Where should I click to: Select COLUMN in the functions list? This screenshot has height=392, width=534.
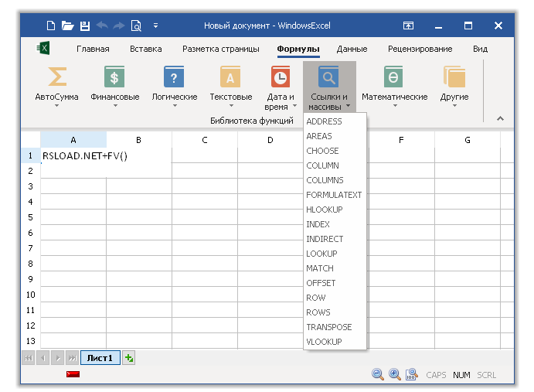(x=335, y=165)
